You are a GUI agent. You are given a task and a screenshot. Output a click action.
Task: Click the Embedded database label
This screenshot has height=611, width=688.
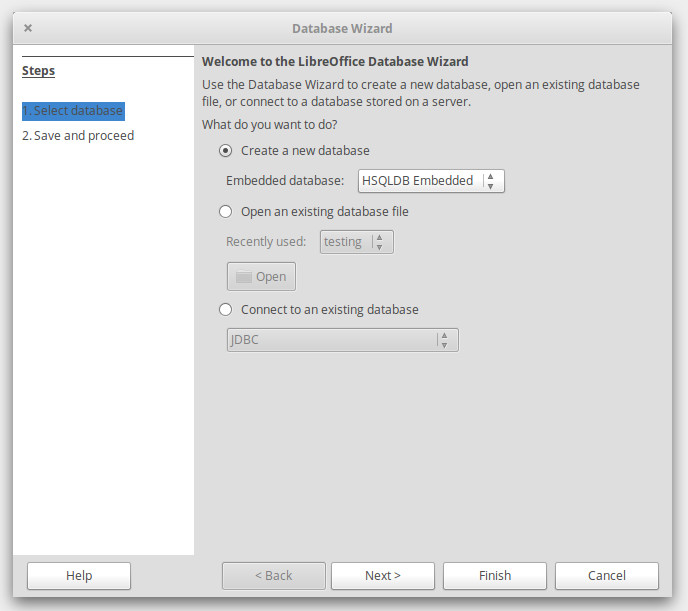click(285, 181)
